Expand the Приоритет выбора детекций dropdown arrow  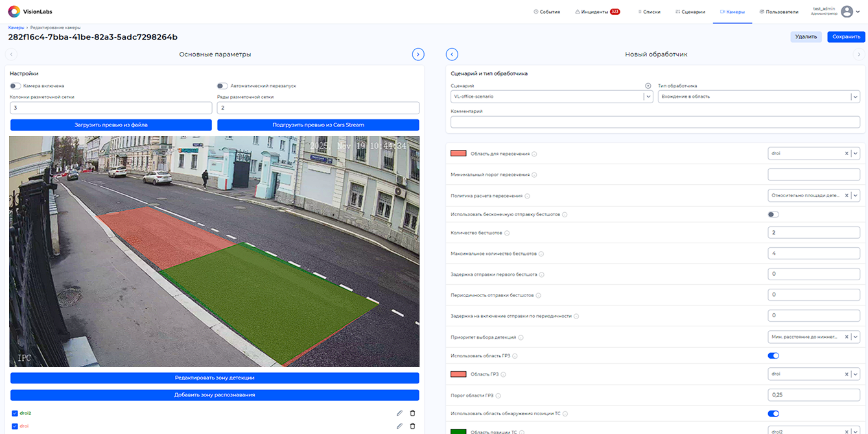pos(856,337)
